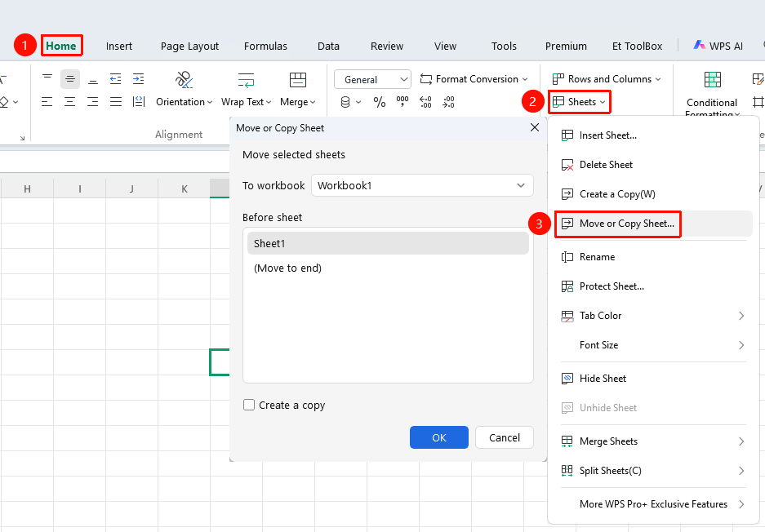Choose Rename from the Sheets menu
The height and width of the screenshot is (532, 765).
coord(653,257)
